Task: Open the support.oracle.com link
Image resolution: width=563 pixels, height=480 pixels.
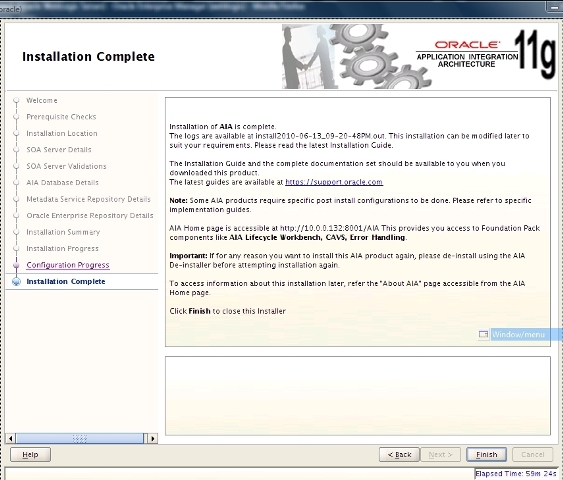Action: 334,182
